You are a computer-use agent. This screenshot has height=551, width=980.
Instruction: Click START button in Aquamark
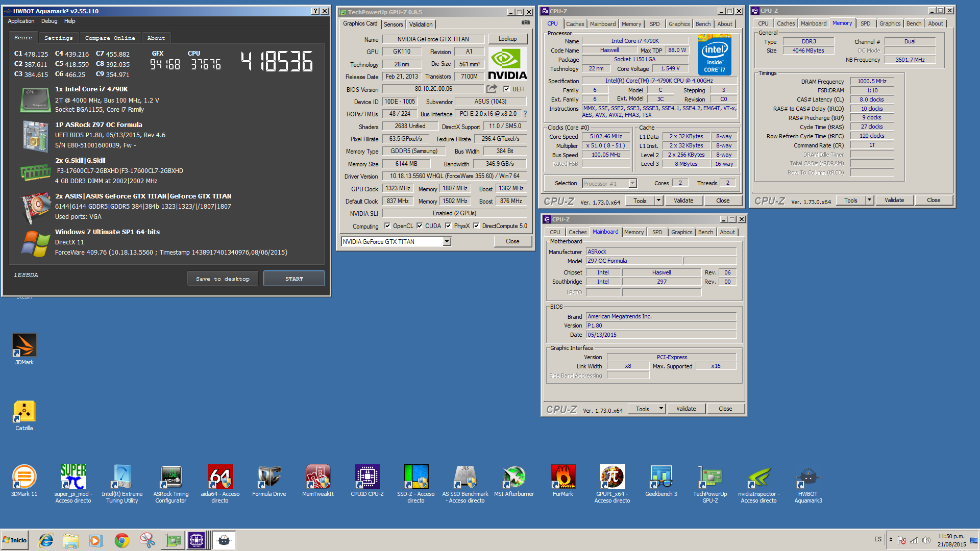(x=294, y=279)
